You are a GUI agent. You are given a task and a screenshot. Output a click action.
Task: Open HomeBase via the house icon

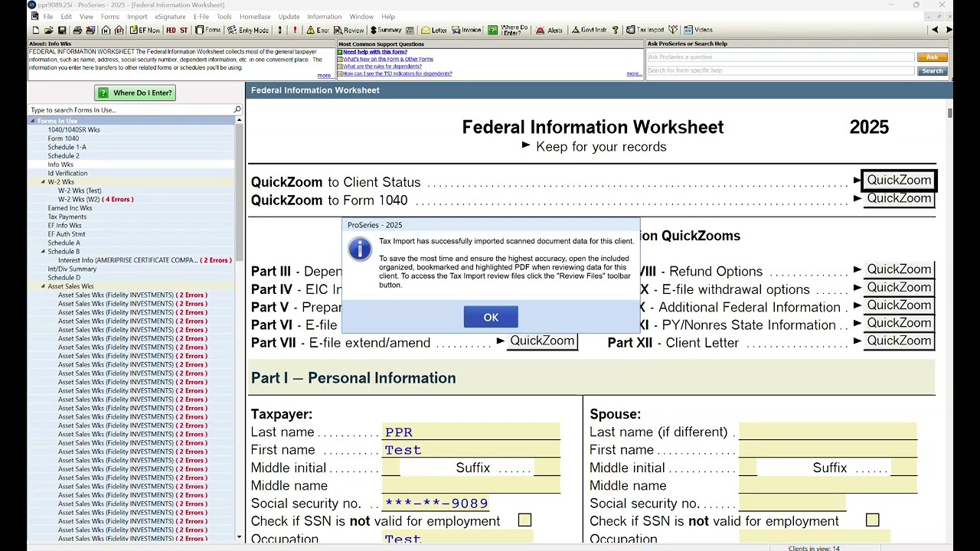[x=106, y=30]
